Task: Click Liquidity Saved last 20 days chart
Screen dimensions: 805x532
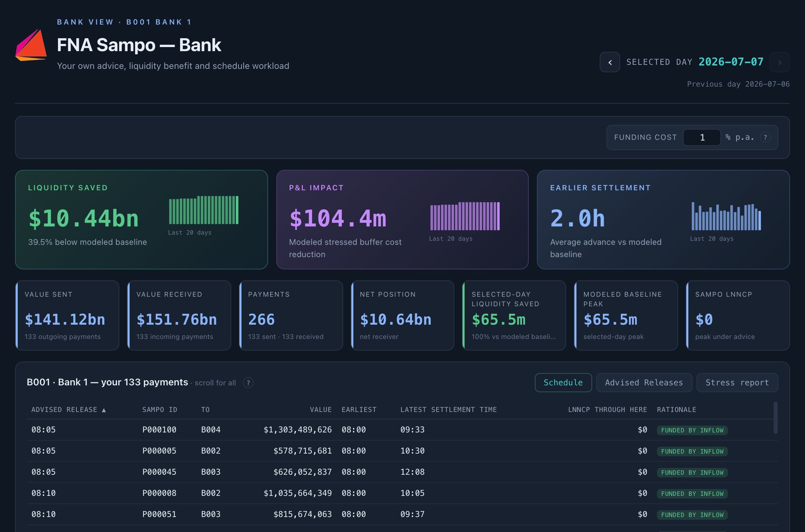Action: [204, 210]
